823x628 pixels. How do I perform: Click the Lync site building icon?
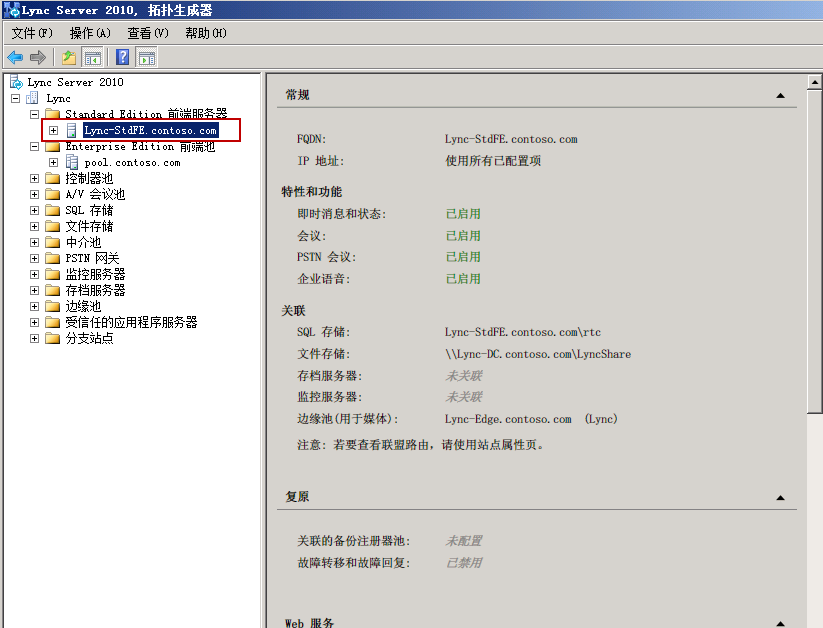coord(33,98)
